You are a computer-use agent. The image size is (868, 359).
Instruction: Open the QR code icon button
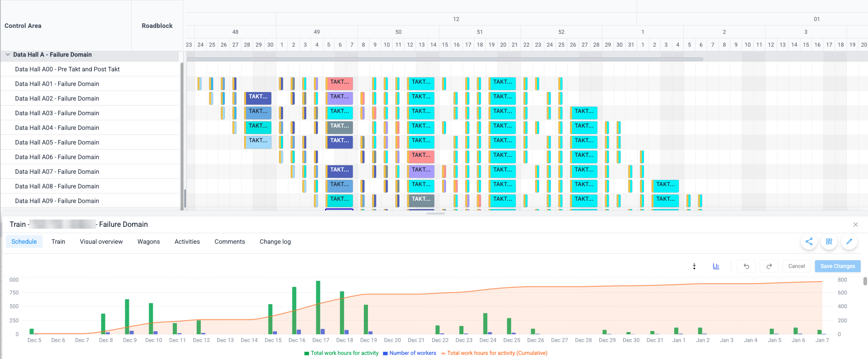tap(829, 241)
